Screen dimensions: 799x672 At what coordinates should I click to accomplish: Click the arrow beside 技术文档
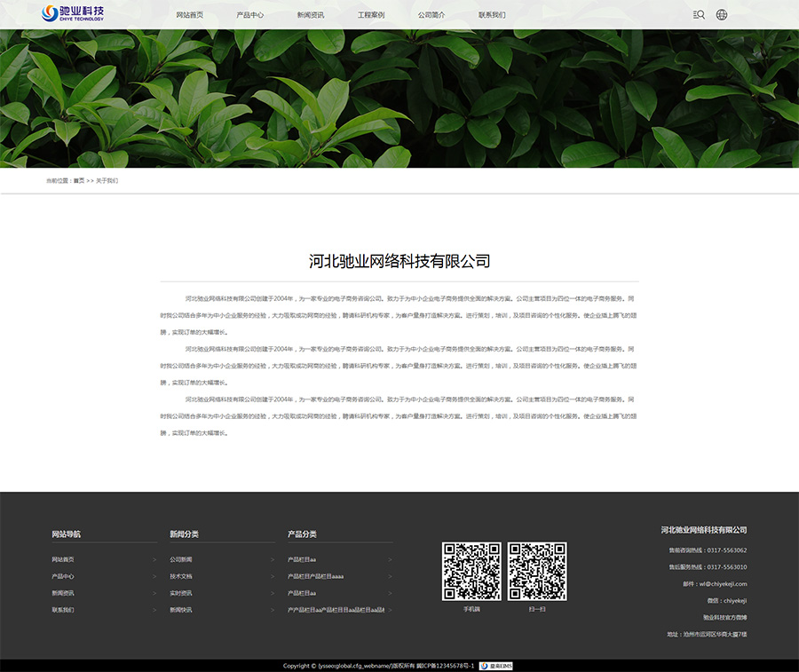point(273,576)
